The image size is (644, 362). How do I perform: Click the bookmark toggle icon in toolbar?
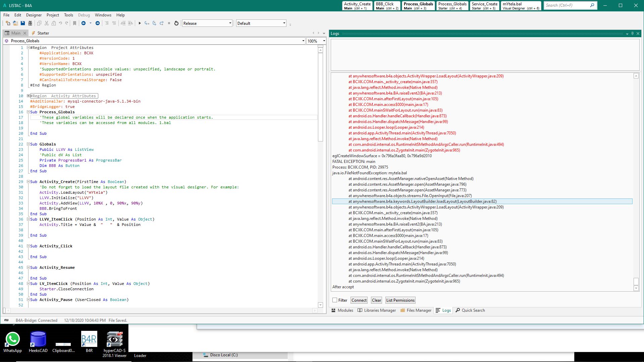(x=74, y=23)
